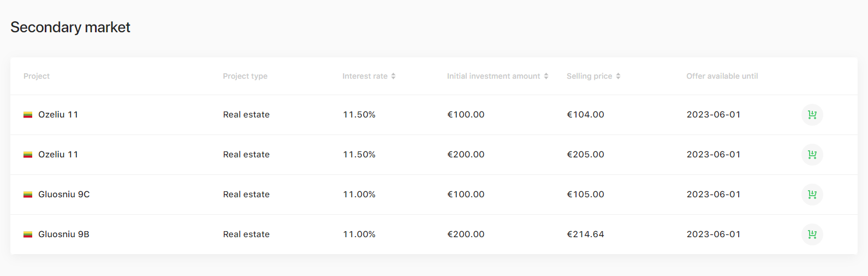Open the Gluosniu 9C project link
Screen dimensions: 868x276
point(64,195)
